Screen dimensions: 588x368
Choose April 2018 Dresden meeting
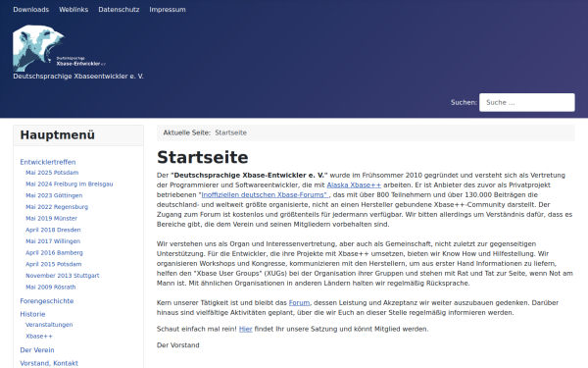click(53, 230)
